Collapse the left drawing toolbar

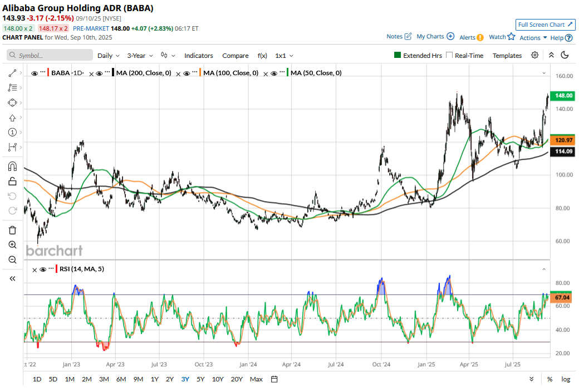12,278
